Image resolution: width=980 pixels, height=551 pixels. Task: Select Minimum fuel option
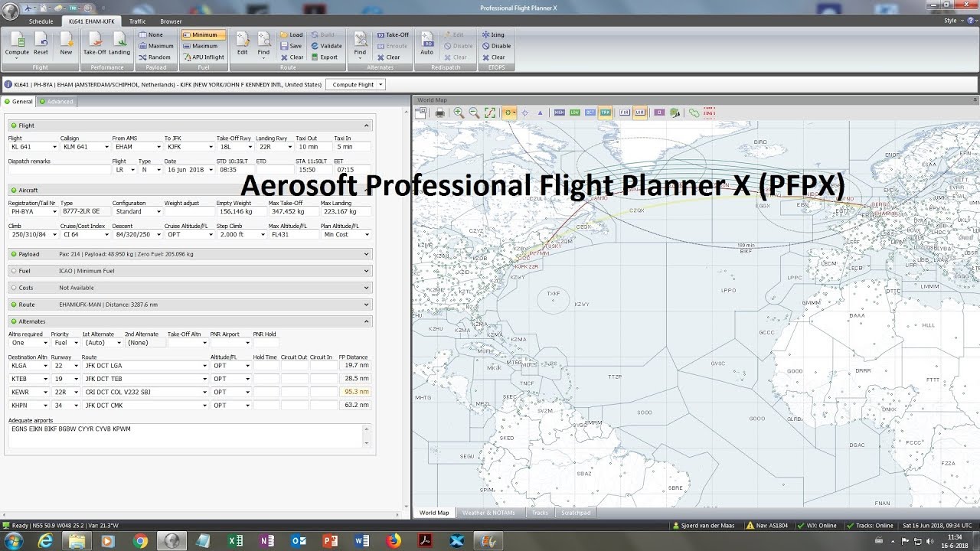click(204, 35)
